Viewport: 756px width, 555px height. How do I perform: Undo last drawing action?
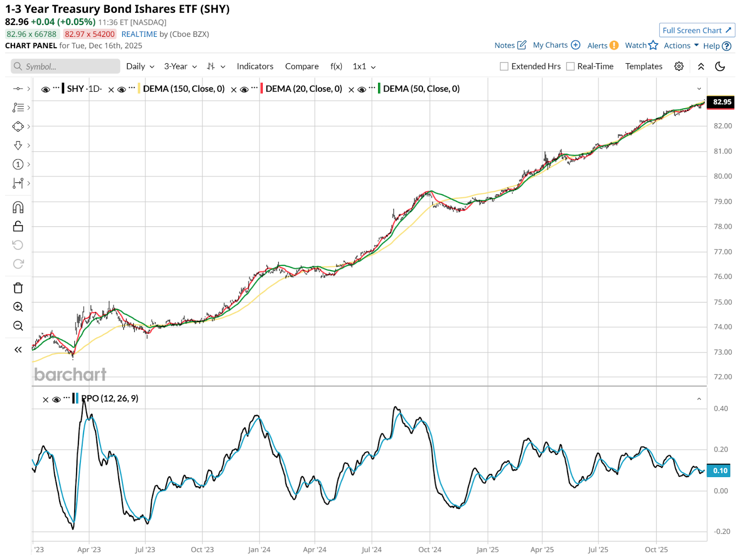[x=18, y=245]
